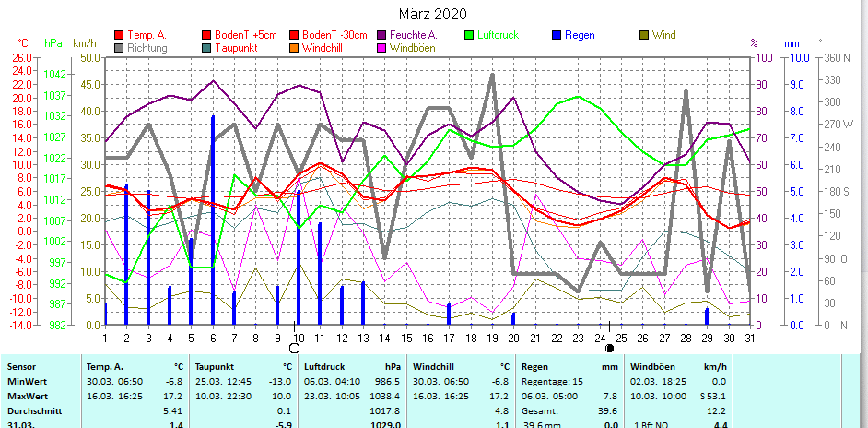Click the purple % axis unit label
Image resolution: width=868 pixels, height=428 pixels.
tap(754, 43)
